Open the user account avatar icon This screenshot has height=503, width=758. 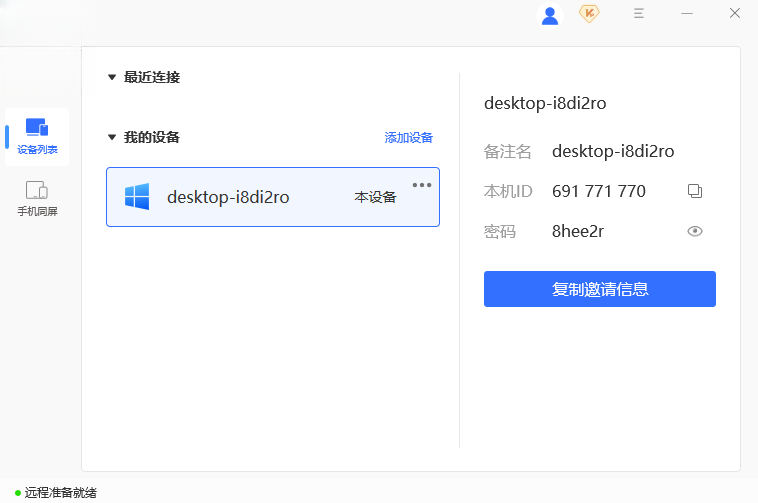(x=550, y=15)
